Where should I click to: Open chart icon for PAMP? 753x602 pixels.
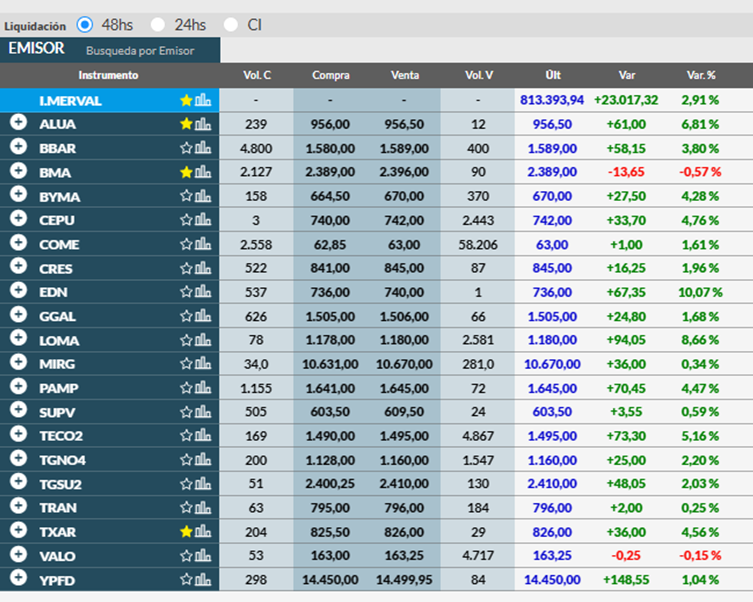(203, 387)
